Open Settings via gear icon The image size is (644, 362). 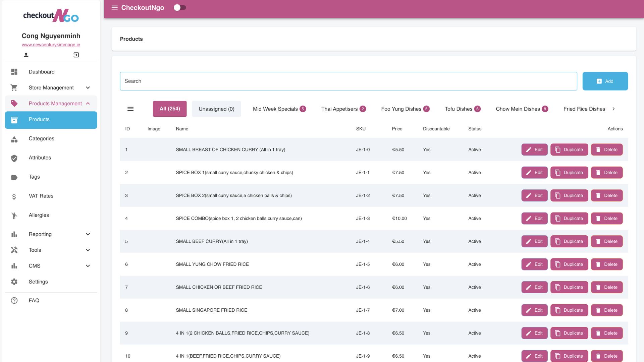tap(14, 282)
